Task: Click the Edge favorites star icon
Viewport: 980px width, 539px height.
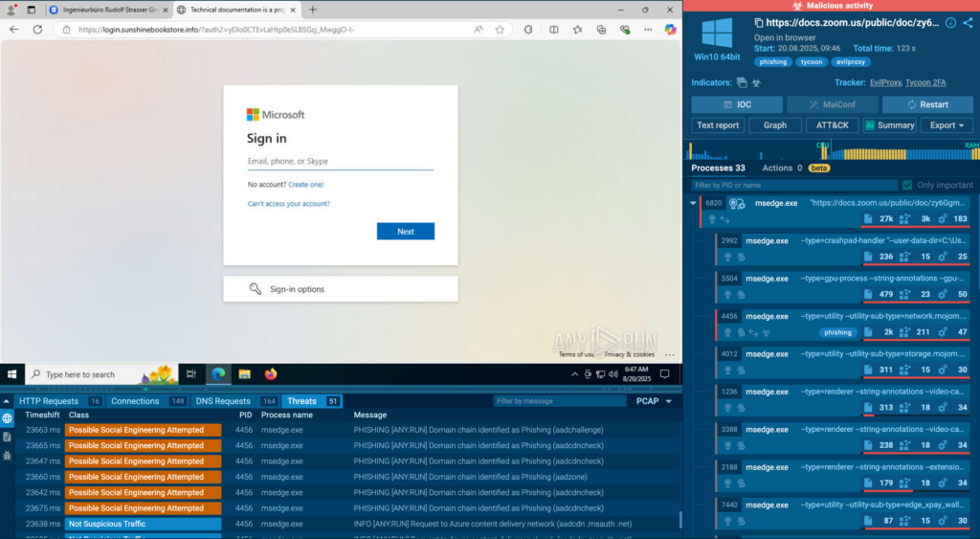Action: [500, 30]
